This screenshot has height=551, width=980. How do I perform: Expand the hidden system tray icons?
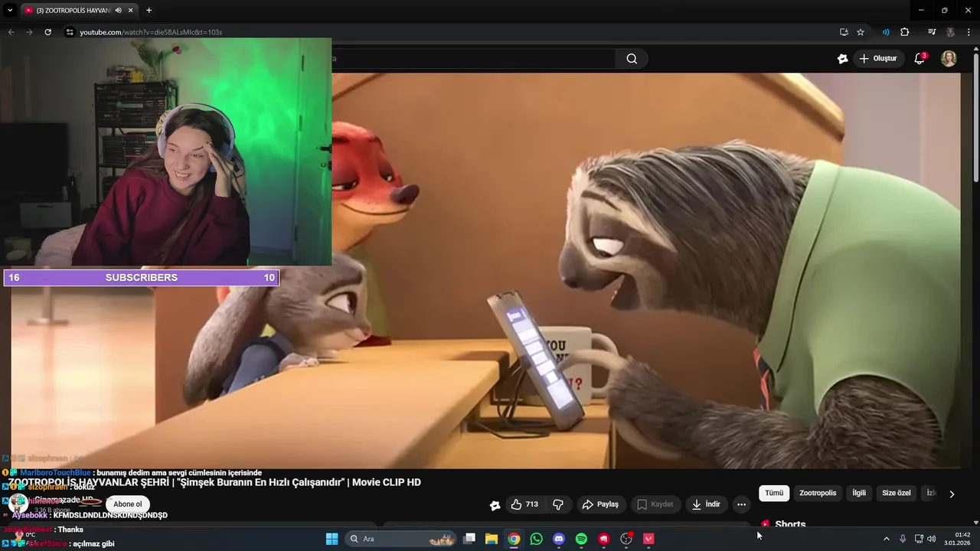coord(886,539)
